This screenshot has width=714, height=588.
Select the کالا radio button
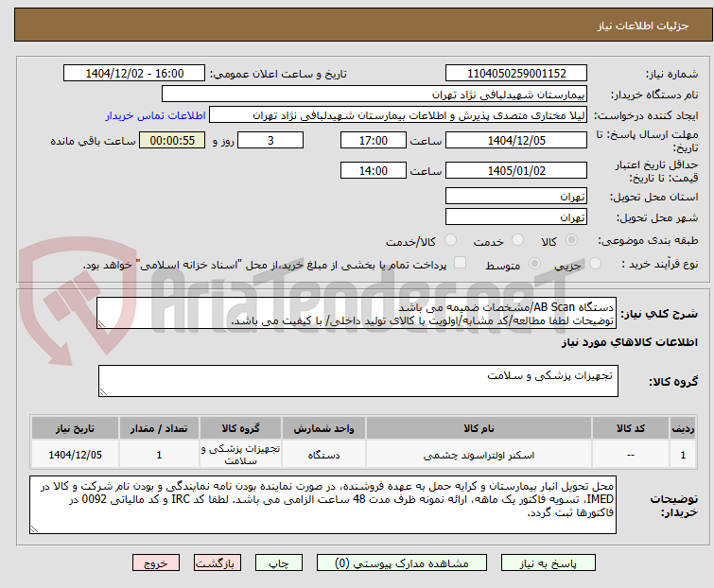point(571,240)
